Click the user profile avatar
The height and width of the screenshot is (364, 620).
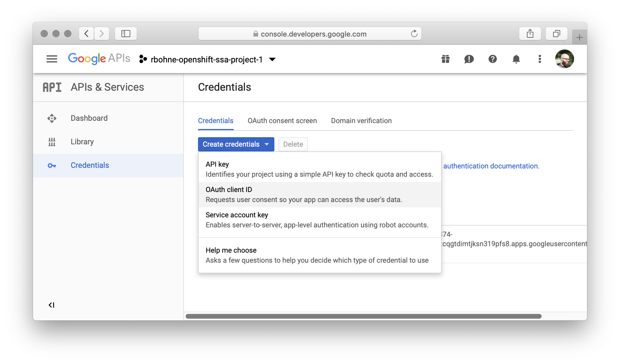coord(564,59)
